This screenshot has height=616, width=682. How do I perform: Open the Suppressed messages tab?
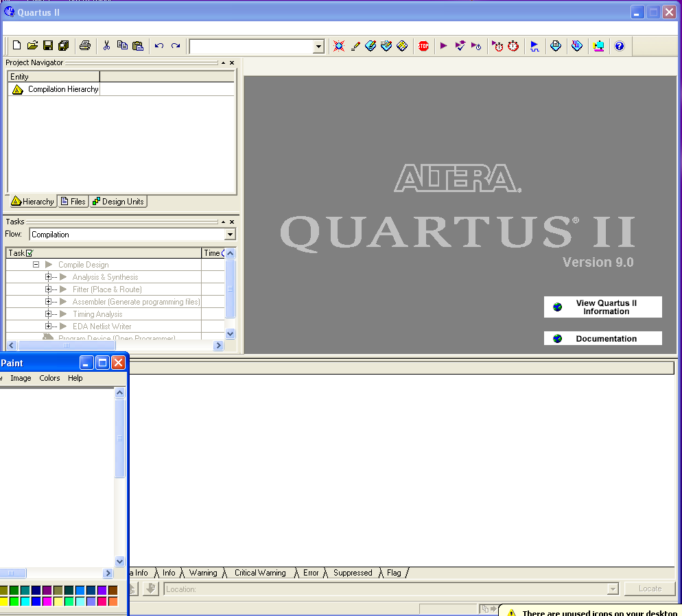pos(353,573)
